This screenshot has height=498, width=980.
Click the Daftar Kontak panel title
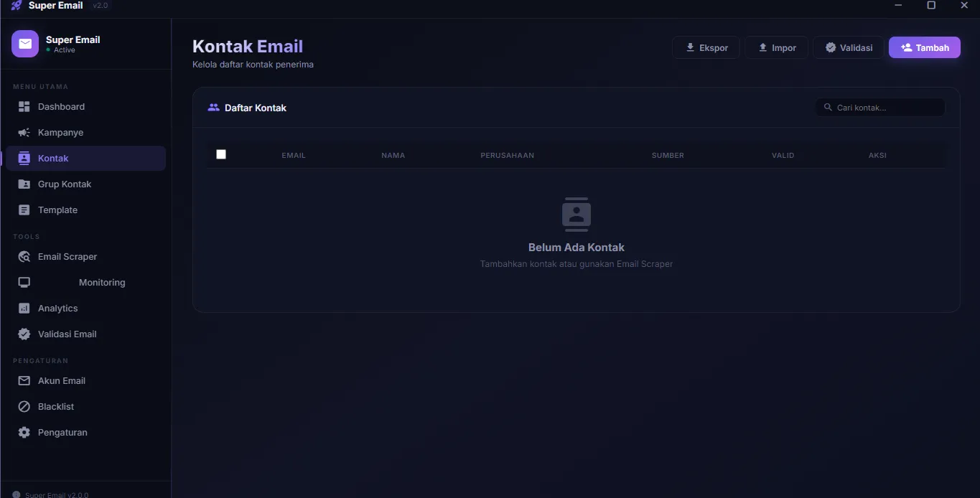pos(256,108)
